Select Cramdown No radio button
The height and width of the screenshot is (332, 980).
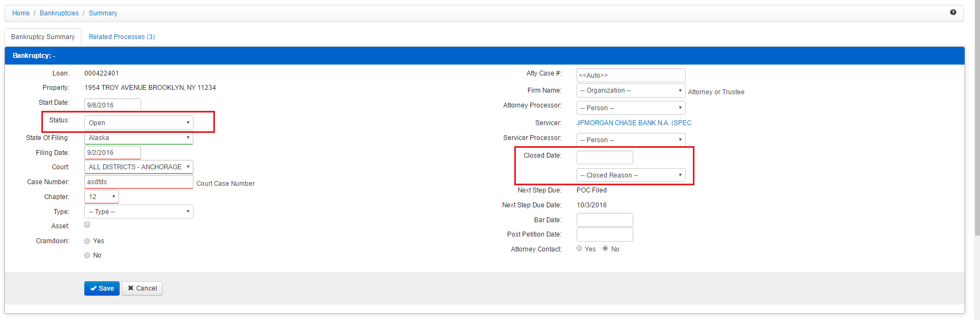[87, 255]
